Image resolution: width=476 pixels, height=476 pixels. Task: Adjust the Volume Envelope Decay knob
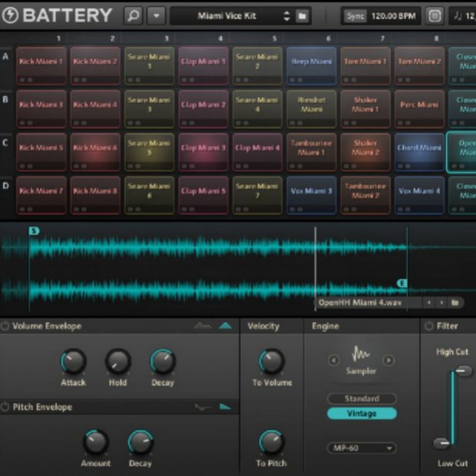[x=163, y=361]
